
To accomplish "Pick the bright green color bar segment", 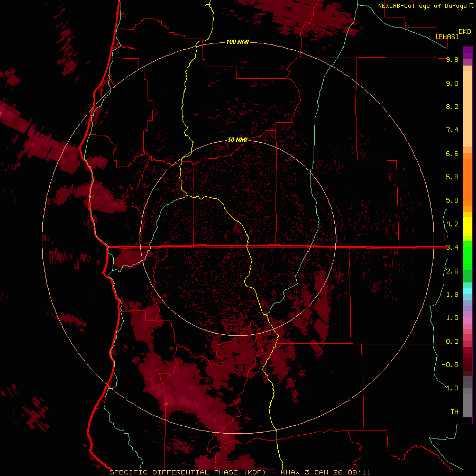I will pyautogui.click(x=467, y=255).
